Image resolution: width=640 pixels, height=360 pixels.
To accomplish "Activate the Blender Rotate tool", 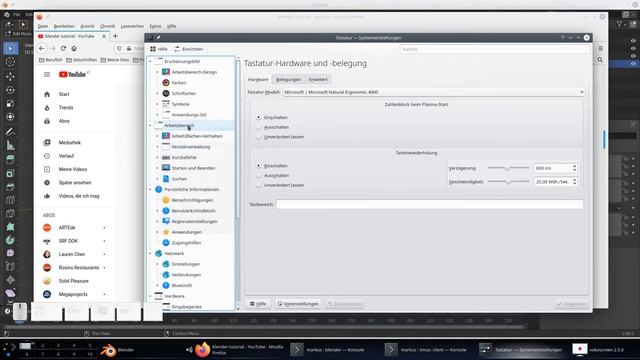I will pyautogui.click(x=10, y=90).
